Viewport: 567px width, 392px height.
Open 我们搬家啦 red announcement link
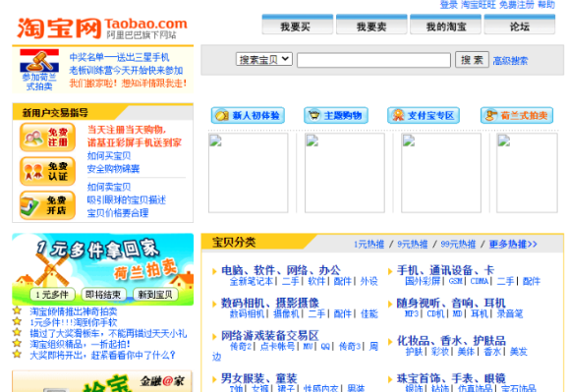tap(128, 84)
